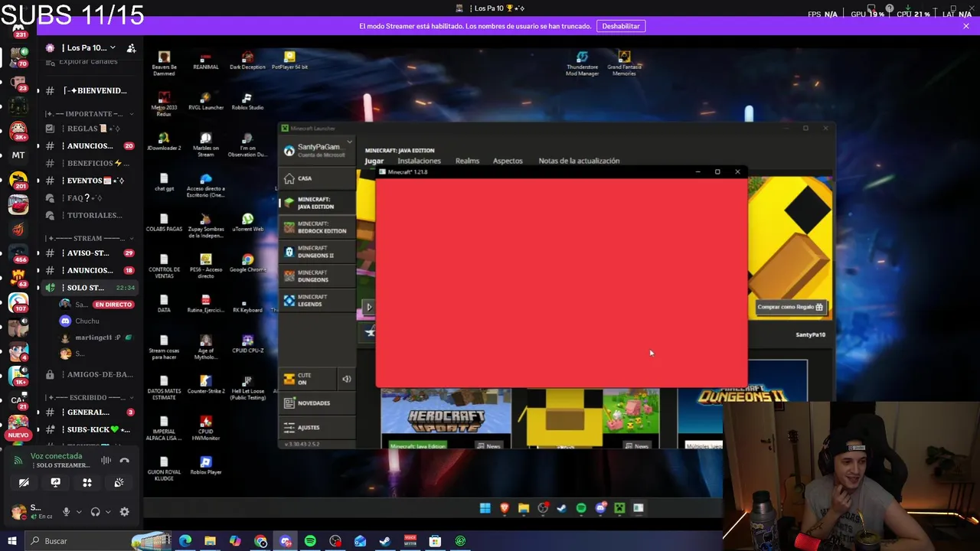Select the uTorrent Web desktop shortcut
This screenshot has height=551, width=980.
pyautogui.click(x=247, y=223)
